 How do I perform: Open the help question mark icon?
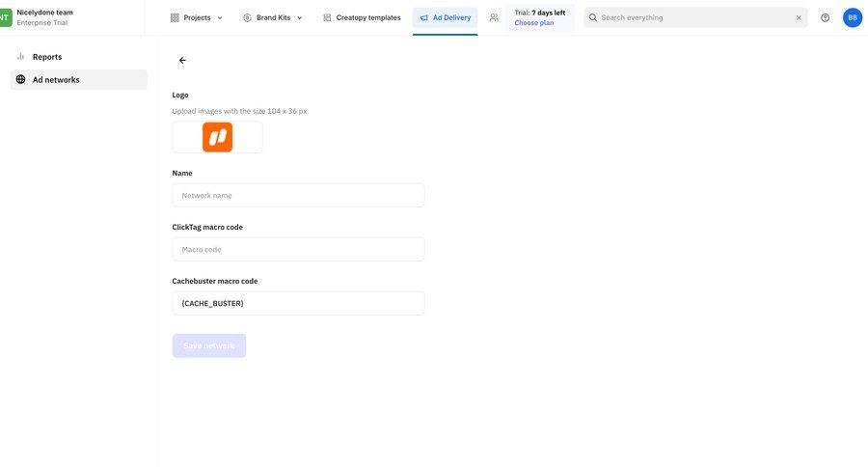point(825,17)
